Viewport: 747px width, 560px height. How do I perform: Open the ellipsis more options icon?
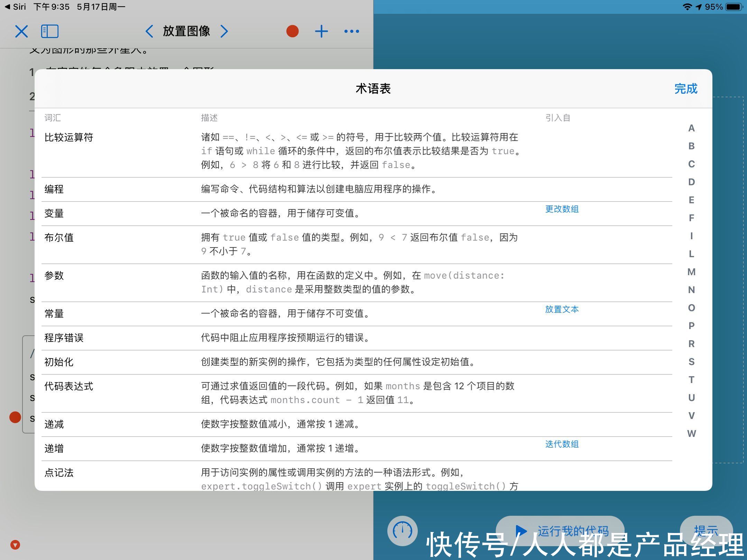[x=351, y=31]
